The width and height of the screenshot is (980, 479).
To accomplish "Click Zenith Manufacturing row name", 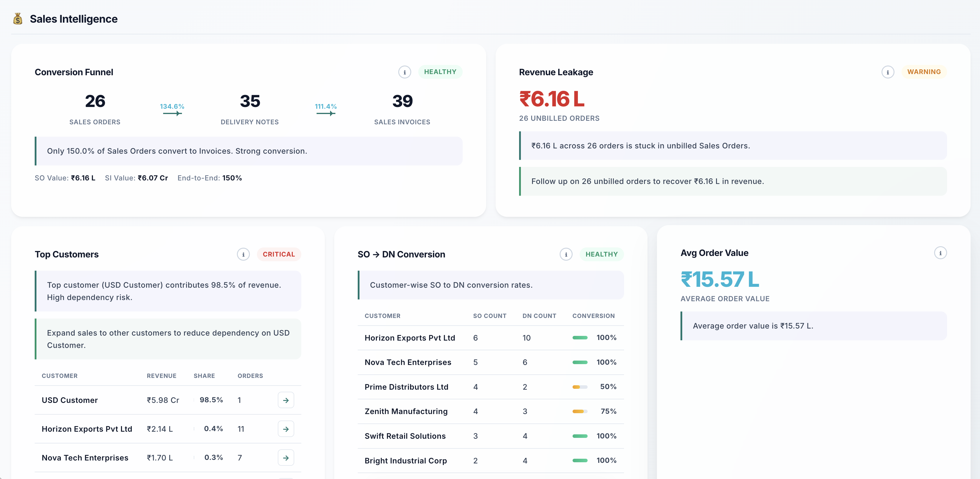I will [x=406, y=411].
